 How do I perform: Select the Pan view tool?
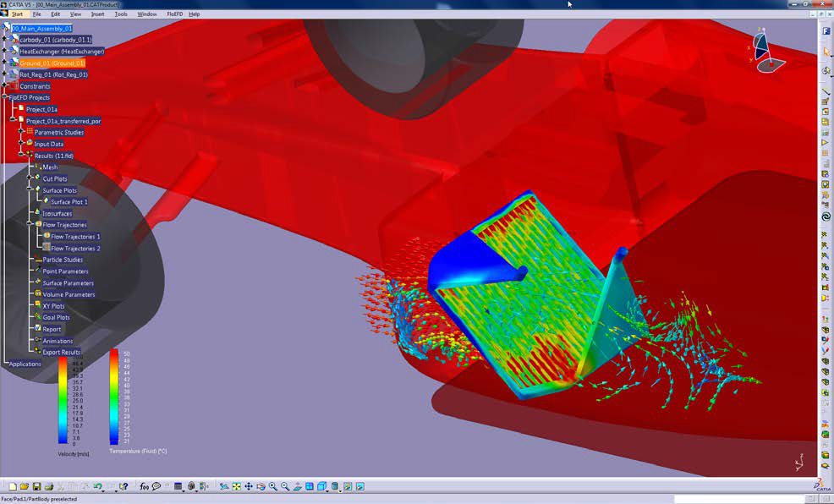(x=248, y=486)
